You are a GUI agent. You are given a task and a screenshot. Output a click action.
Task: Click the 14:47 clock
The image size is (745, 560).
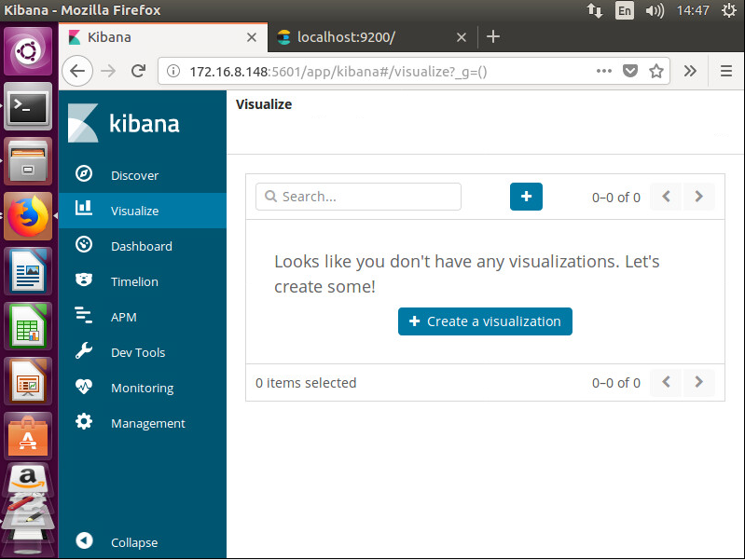[x=693, y=10]
